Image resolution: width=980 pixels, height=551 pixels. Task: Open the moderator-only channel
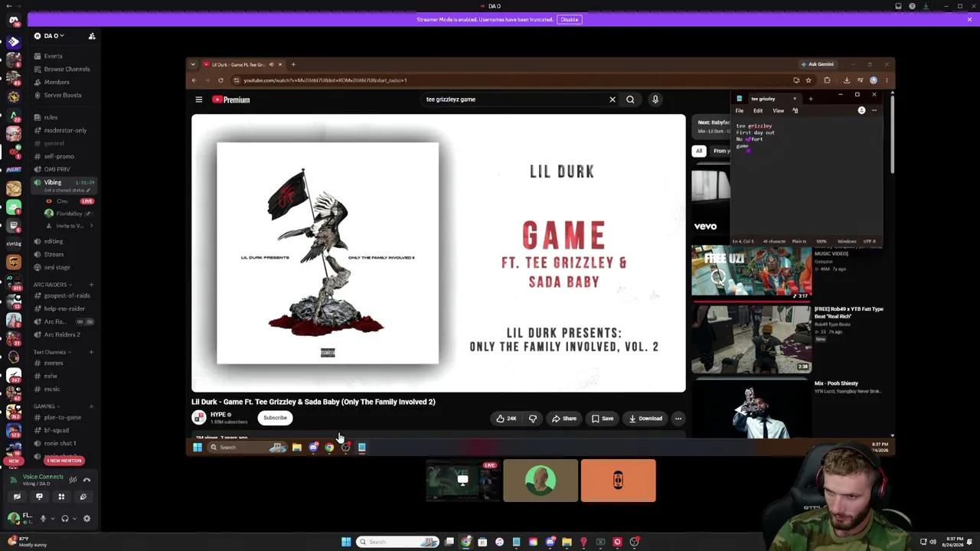[65, 130]
